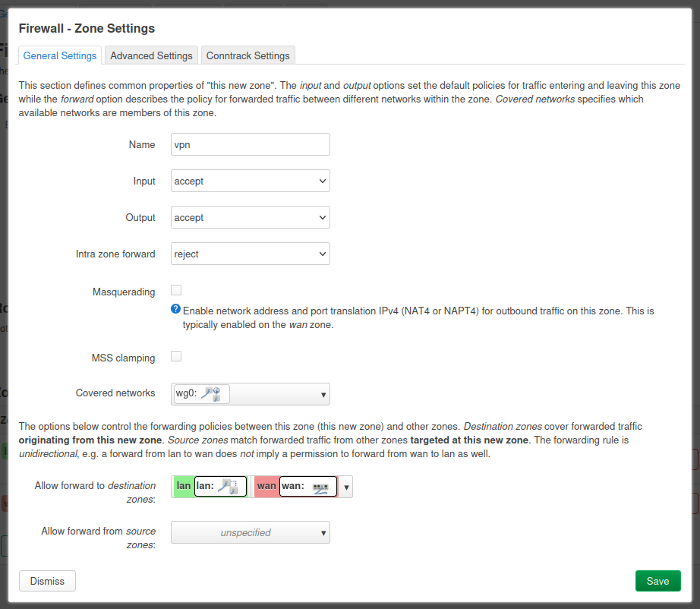Toggle the MSS clamping checkbox
Viewport: 700px width, 609px height.
[176, 356]
